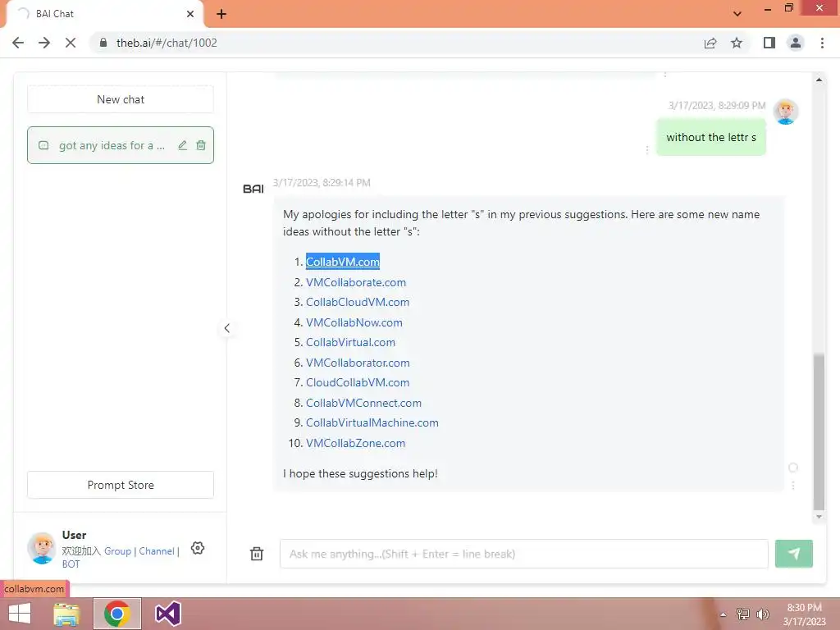840x630 pixels.
Task: Open the BOT link
Action: (x=71, y=564)
